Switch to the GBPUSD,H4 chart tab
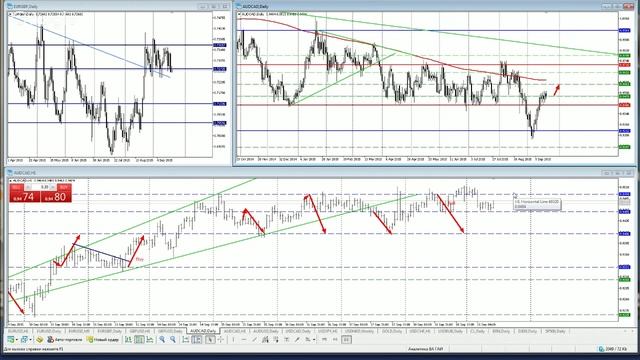Screen dimensions: 640x360 coord(140,331)
